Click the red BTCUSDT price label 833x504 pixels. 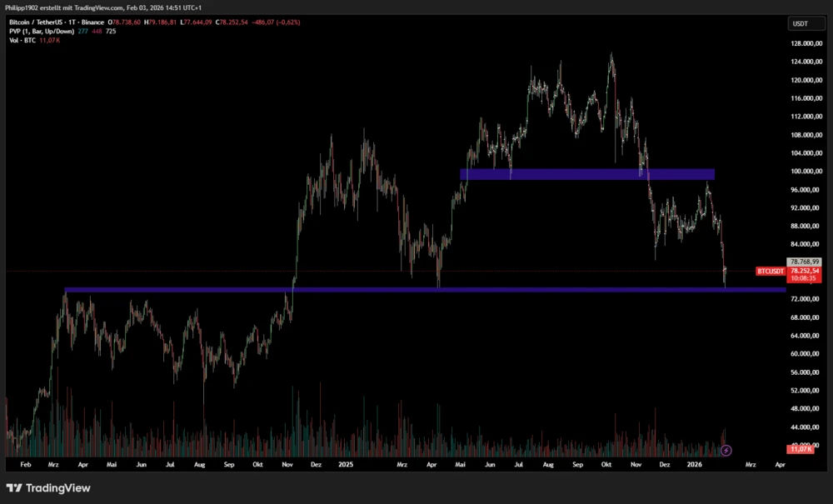pos(771,272)
